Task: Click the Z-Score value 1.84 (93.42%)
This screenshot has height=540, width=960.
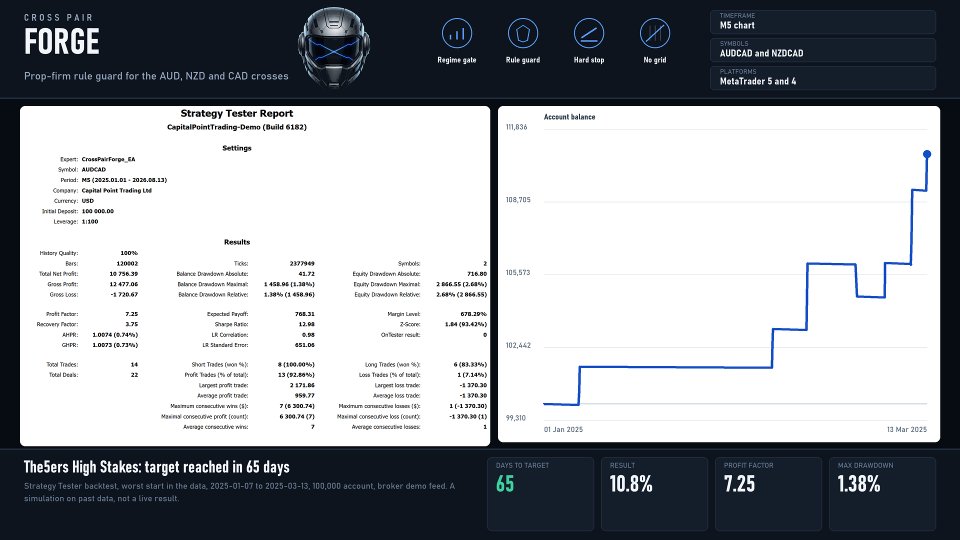Action: [466, 324]
